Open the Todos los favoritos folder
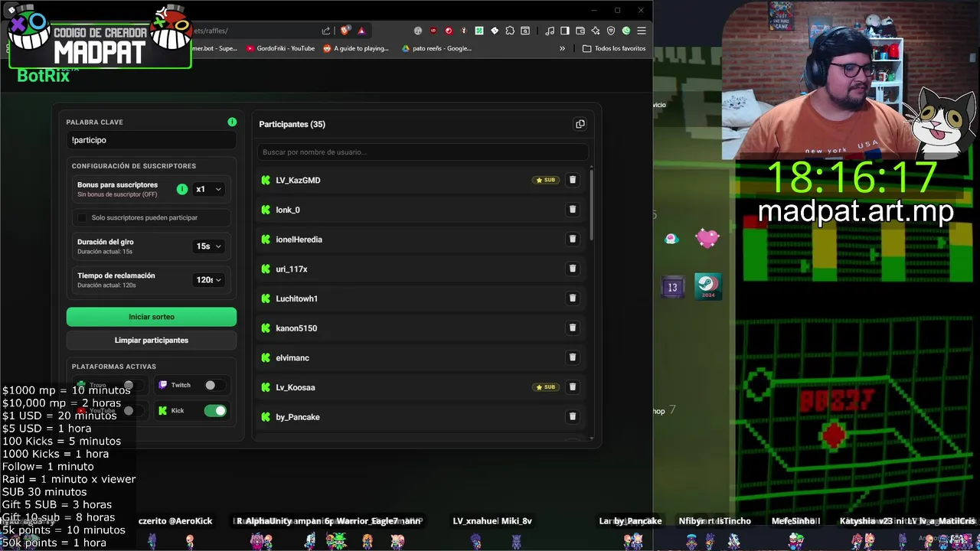The height and width of the screenshot is (551, 980). coord(614,48)
